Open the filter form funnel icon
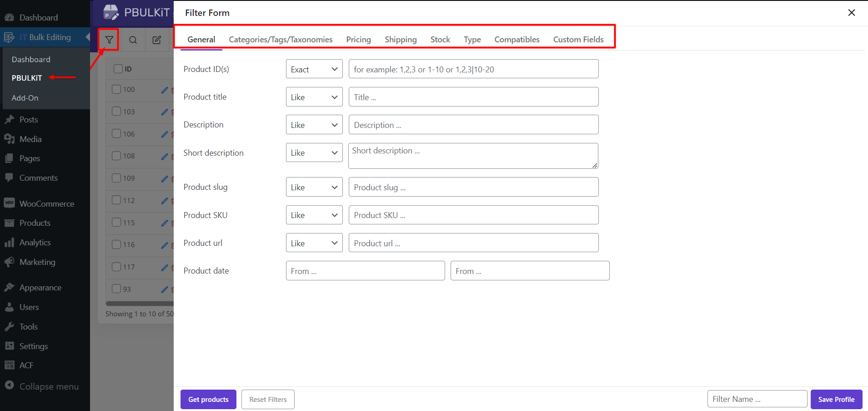868x411 pixels. (109, 40)
